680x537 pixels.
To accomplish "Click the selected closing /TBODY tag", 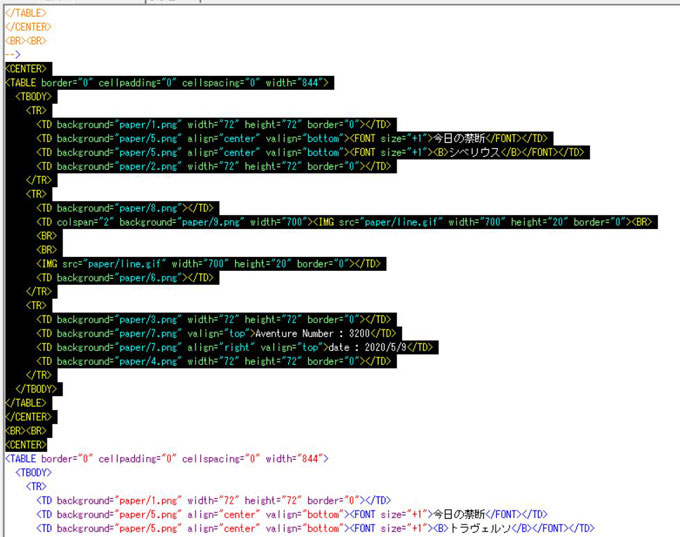I will pyautogui.click(x=37, y=388).
